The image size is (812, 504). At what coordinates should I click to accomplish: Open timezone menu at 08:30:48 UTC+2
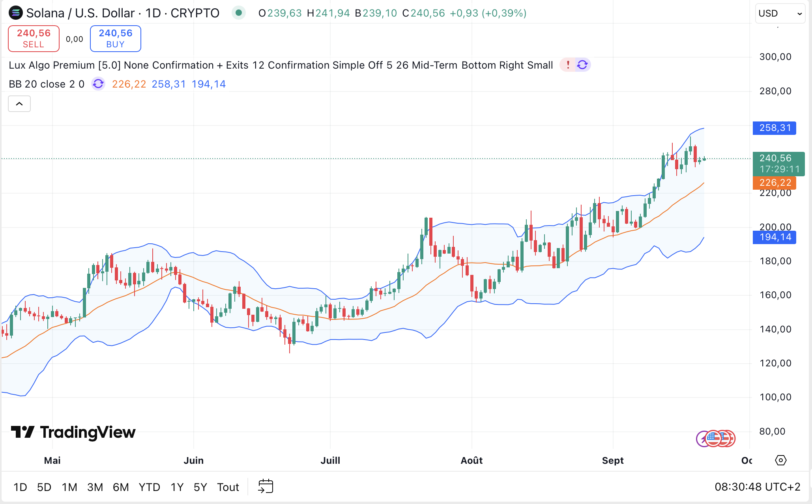tap(757, 487)
